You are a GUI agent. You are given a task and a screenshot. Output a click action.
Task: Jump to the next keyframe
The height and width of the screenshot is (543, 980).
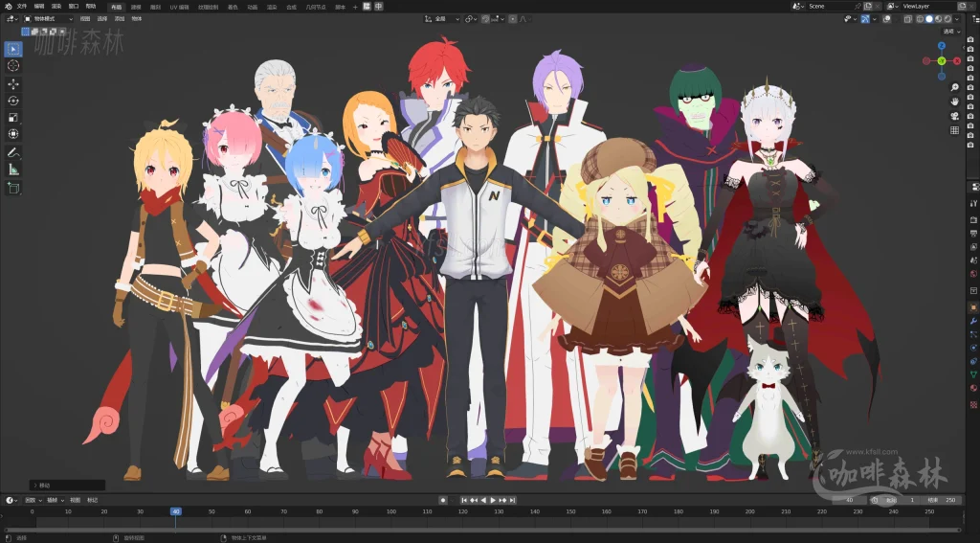pyautogui.click(x=502, y=500)
